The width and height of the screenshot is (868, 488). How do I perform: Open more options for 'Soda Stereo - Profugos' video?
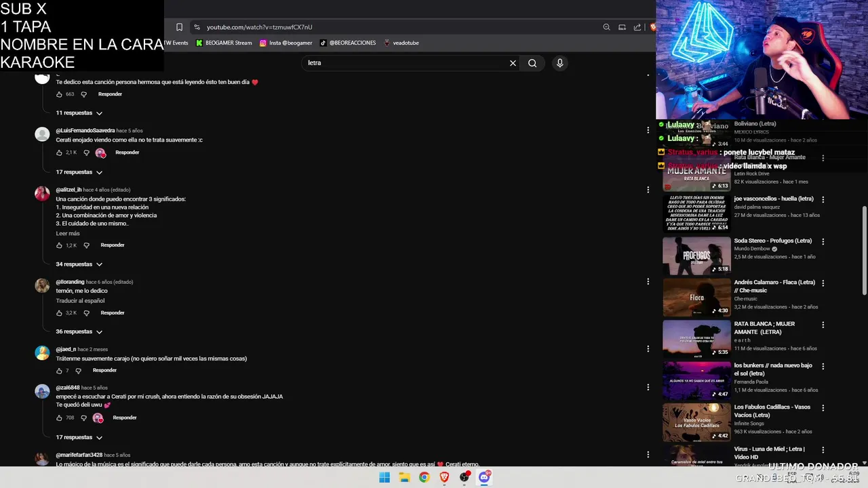coord(823,241)
